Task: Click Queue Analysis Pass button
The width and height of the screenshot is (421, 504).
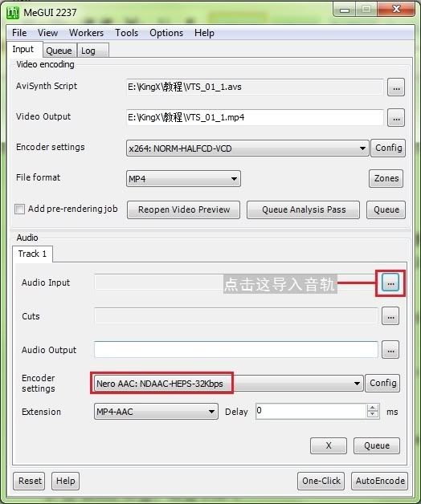Action: click(304, 210)
